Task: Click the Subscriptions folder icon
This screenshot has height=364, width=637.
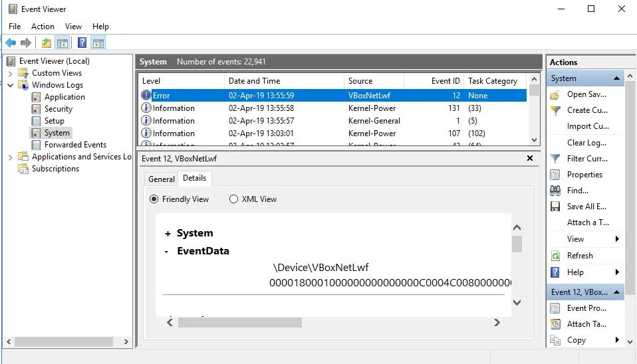Action: click(x=23, y=169)
